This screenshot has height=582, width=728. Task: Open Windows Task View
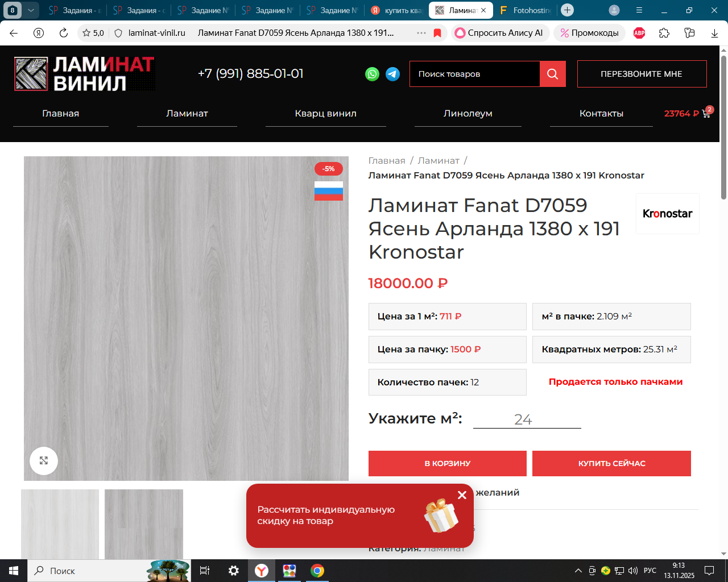click(x=205, y=571)
